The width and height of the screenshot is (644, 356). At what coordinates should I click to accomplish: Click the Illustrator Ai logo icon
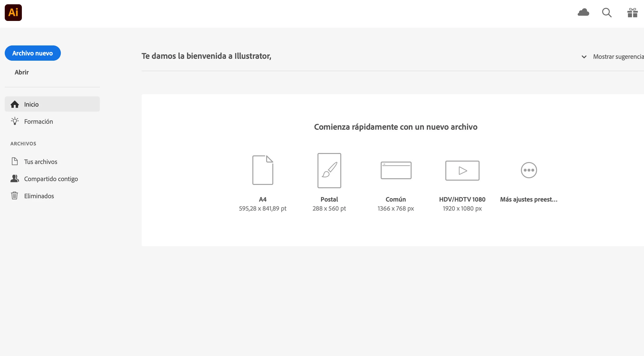click(x=13, y=13)
